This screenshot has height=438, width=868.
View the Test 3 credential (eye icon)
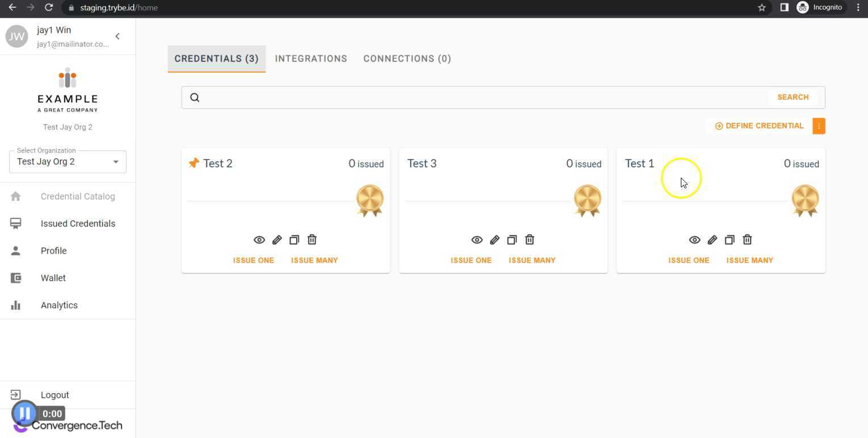(x=477, y=240)
